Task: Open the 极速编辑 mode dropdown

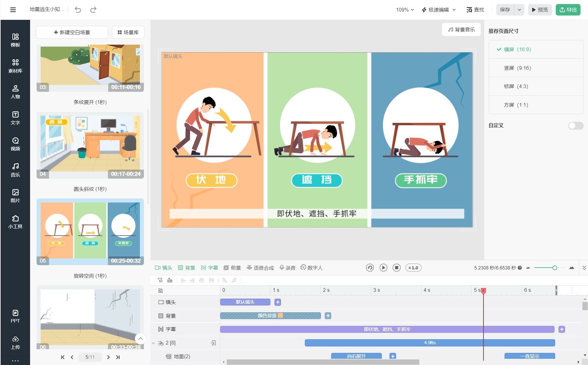Action: (x=439, y=10)
